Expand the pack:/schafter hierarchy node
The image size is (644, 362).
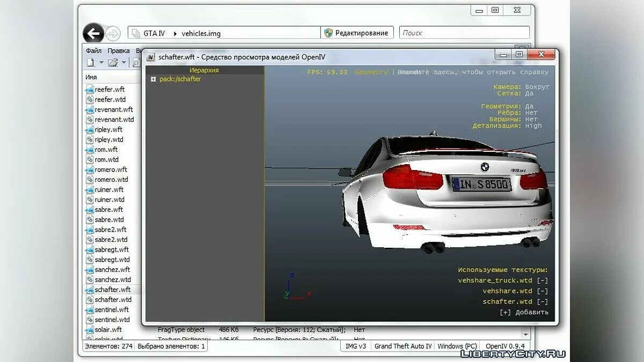click(153, 79)
